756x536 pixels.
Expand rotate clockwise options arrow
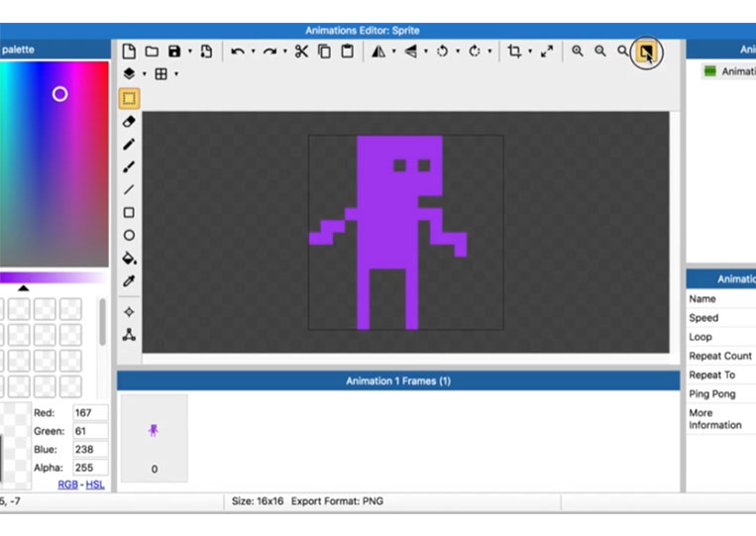coord(489,52)
